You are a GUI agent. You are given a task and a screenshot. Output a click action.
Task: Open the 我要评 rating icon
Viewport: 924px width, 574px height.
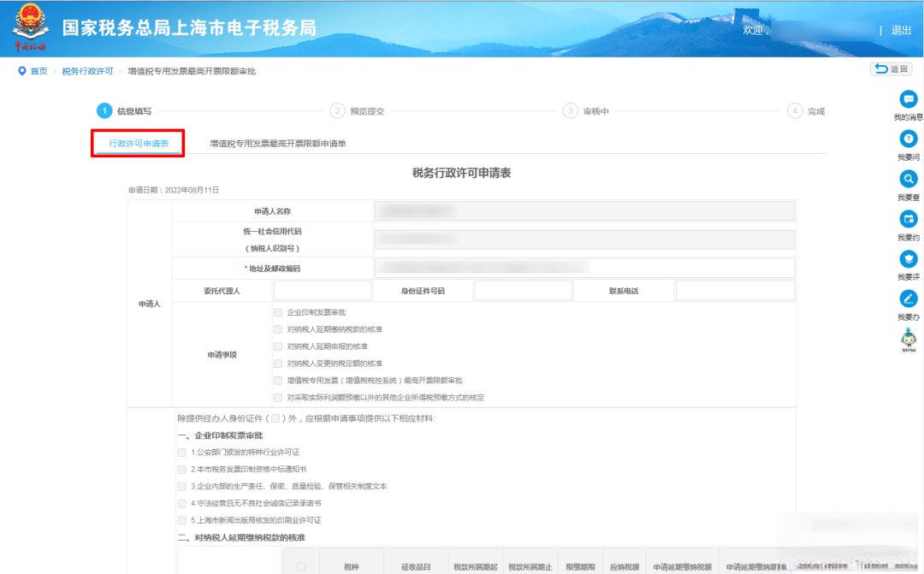click(909, 259)
